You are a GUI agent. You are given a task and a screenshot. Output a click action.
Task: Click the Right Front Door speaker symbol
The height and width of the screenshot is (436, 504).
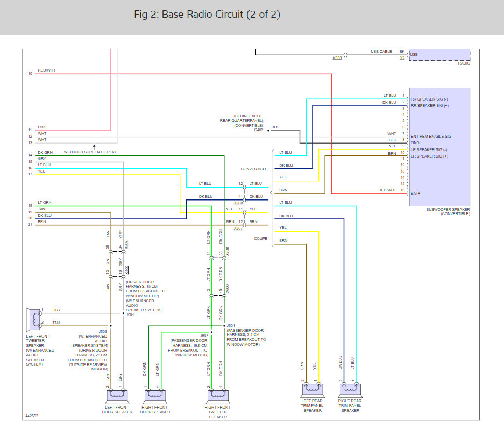click(155, 396)
